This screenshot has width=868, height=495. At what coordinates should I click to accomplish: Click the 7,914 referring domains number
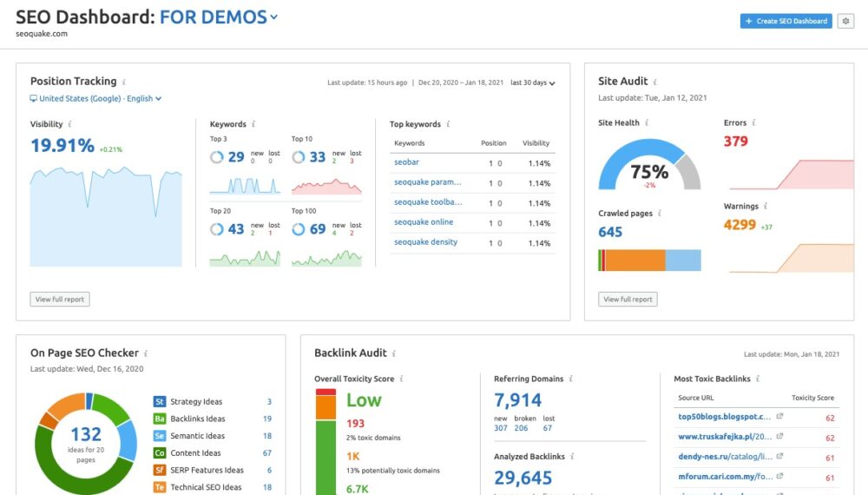517,399
